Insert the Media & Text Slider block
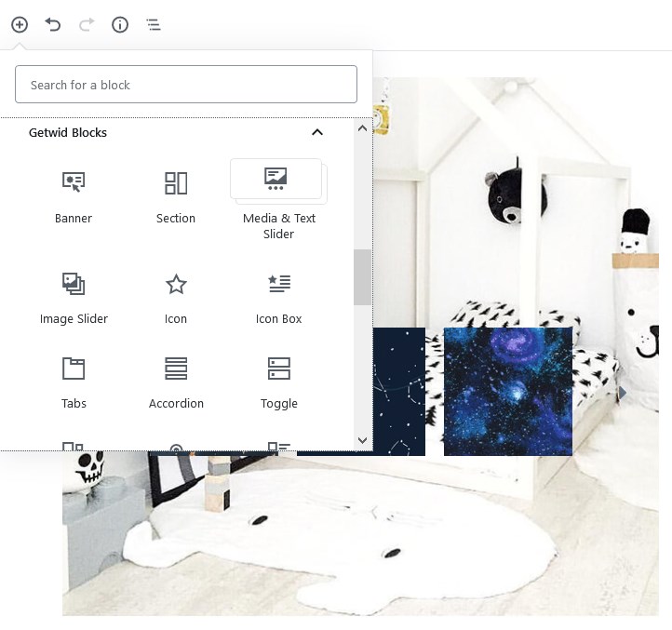The image size is (672, 630). pyautogui.click(x=278, y=201)
